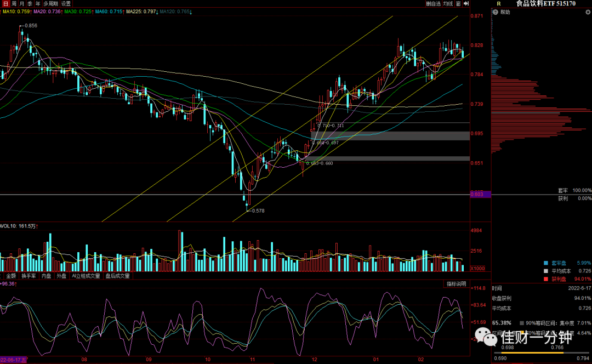592x364 pixels.
Task: Expand the 指标说明 indicator description
Action: [457, 284]
